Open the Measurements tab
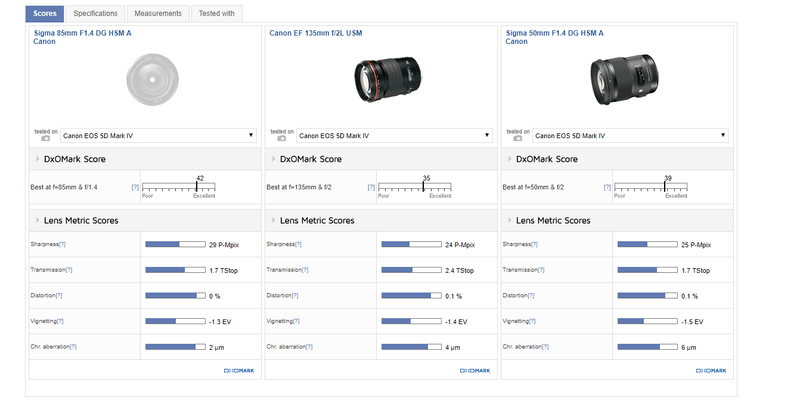 coord(158,14)
